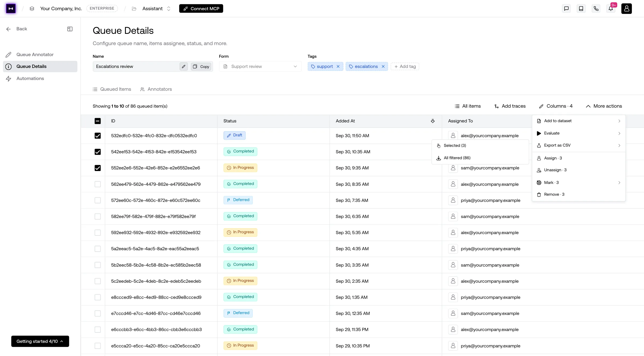Expand Add to dataset submenu
Viewport: 644px width, 356px height.
[579, 121]
